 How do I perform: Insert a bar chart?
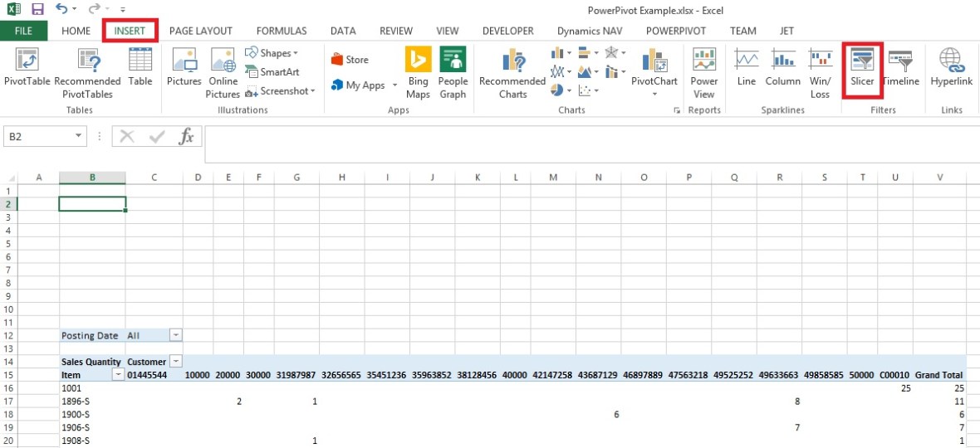[588, 53]
